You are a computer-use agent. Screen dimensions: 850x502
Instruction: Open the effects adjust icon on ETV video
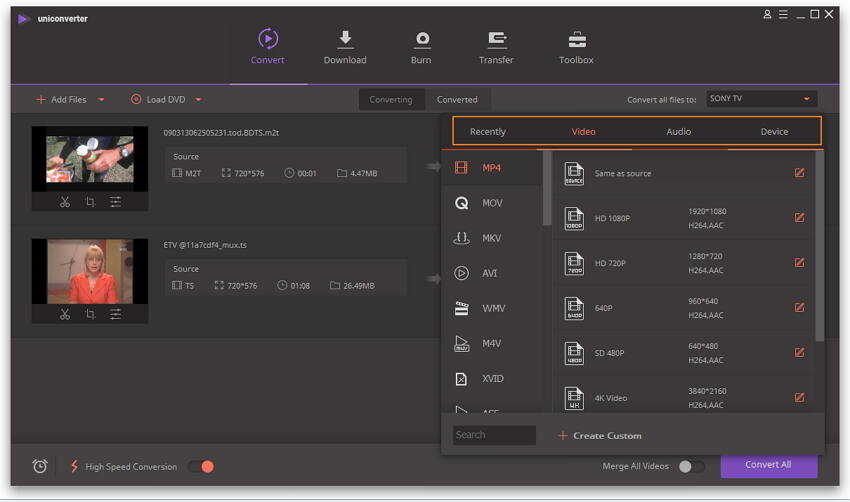(115, 314)
